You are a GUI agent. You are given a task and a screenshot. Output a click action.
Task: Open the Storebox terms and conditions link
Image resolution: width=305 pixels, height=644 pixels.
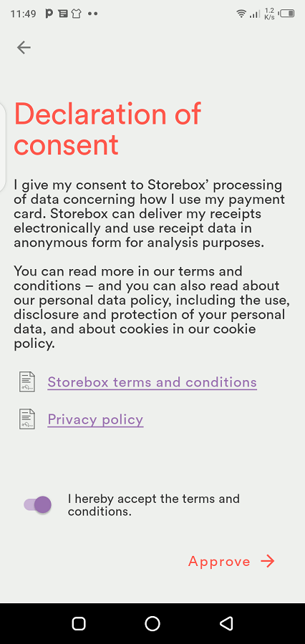[152, 382]
